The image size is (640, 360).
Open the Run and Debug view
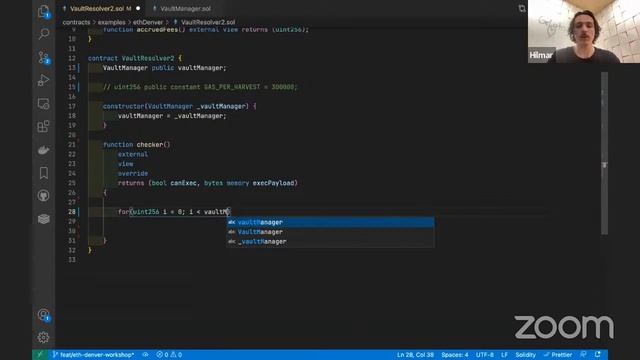(44, 80)
